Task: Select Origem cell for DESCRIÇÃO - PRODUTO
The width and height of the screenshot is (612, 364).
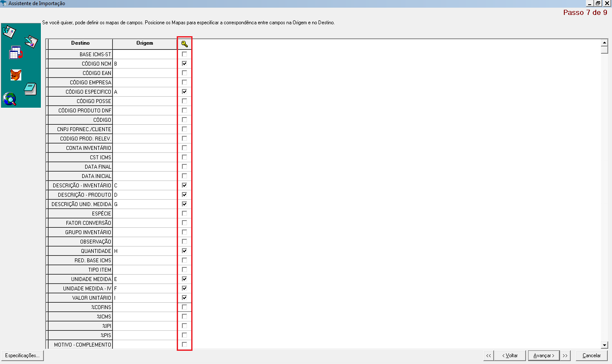Action: (x=145, y=195)
